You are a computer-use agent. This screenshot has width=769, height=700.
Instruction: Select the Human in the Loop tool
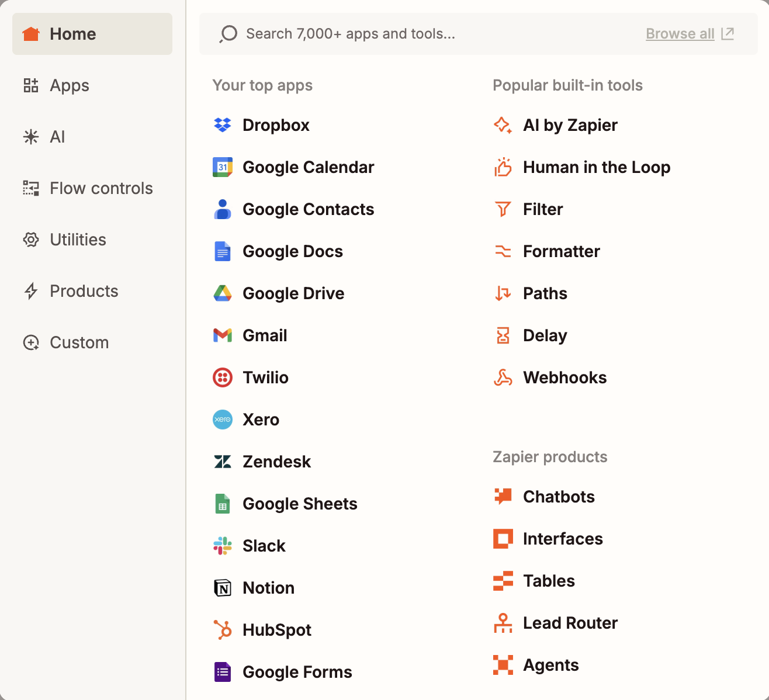click(596, 167)
